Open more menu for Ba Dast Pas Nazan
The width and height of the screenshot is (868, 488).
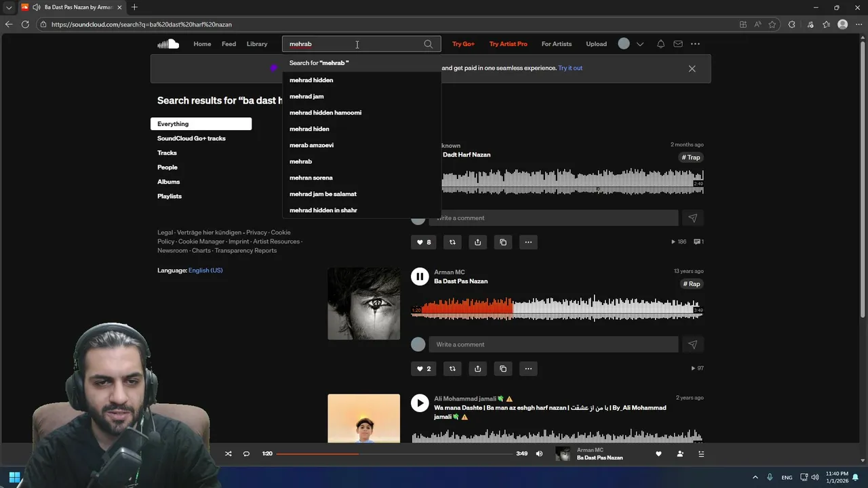click(x=528, y=369)
